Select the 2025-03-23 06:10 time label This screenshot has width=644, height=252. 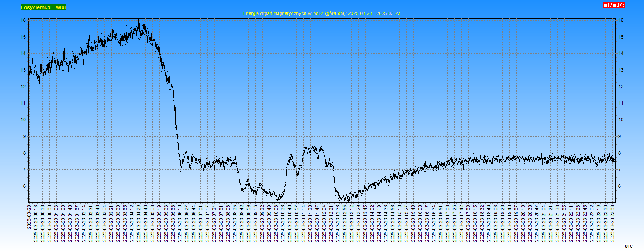click(180, 223)
